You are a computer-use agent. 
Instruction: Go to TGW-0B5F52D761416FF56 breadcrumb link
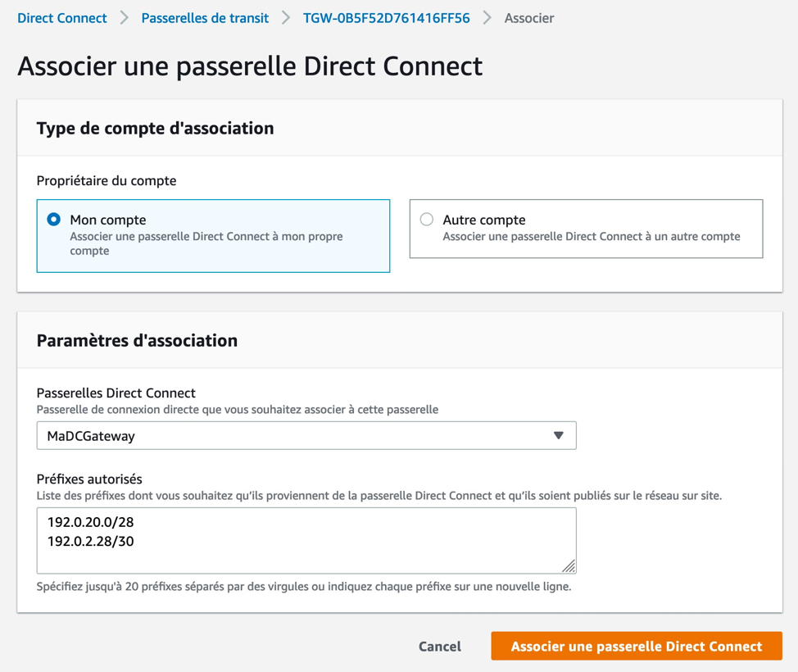[386, 18]
